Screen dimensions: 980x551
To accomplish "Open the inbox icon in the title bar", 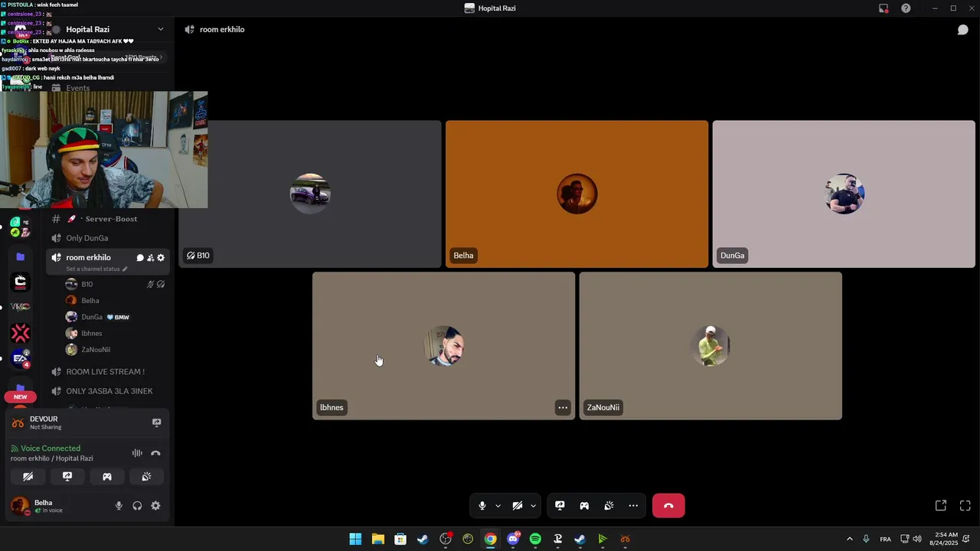I will click(x=884, y=8).
